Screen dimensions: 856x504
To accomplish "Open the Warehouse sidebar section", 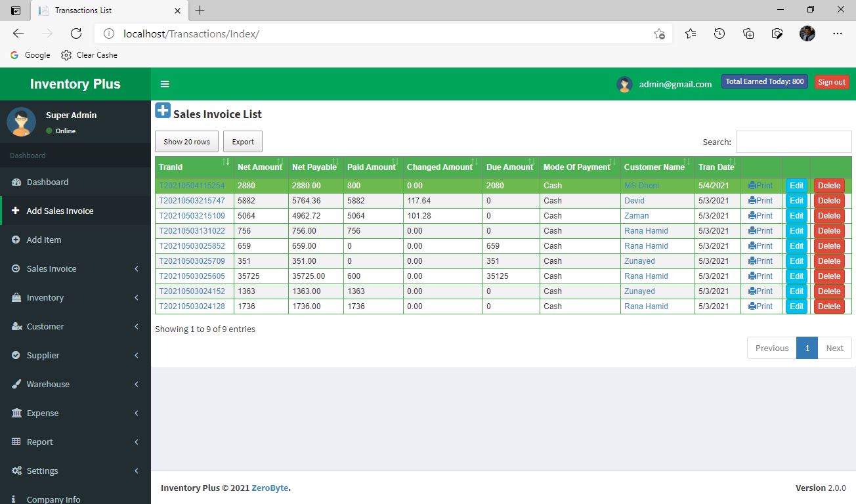I will [x=47, y=384].
